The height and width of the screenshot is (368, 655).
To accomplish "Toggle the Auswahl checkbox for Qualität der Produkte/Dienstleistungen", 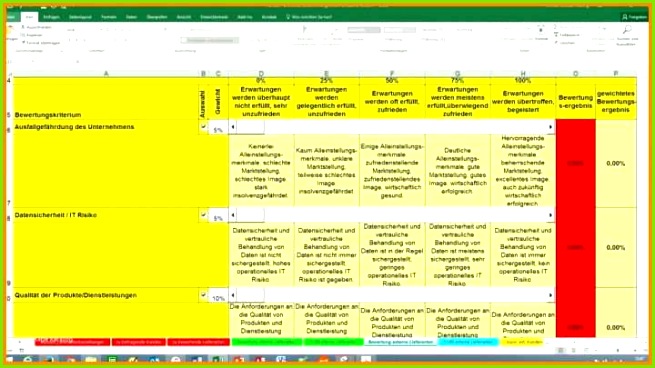I will coord(203,295).
